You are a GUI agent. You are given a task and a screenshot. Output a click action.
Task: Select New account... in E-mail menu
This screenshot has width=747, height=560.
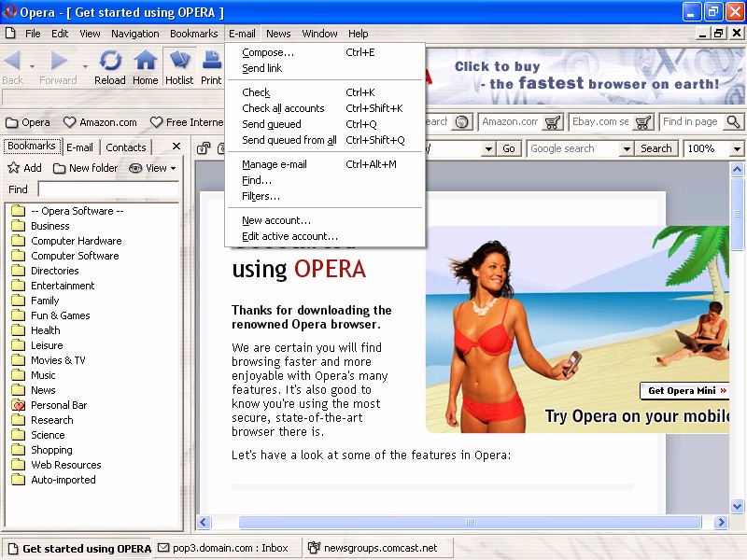[275, 220]
